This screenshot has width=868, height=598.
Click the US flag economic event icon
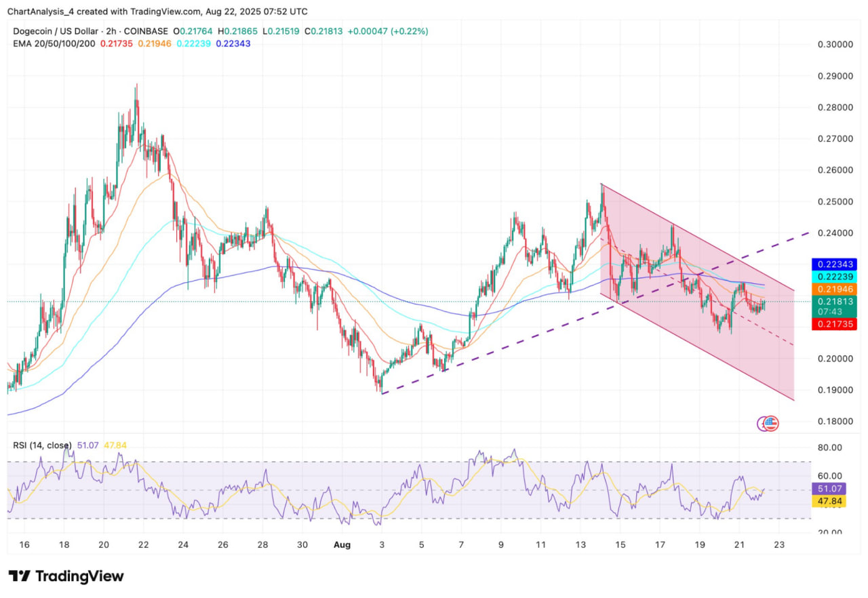(x=772, y=424)
